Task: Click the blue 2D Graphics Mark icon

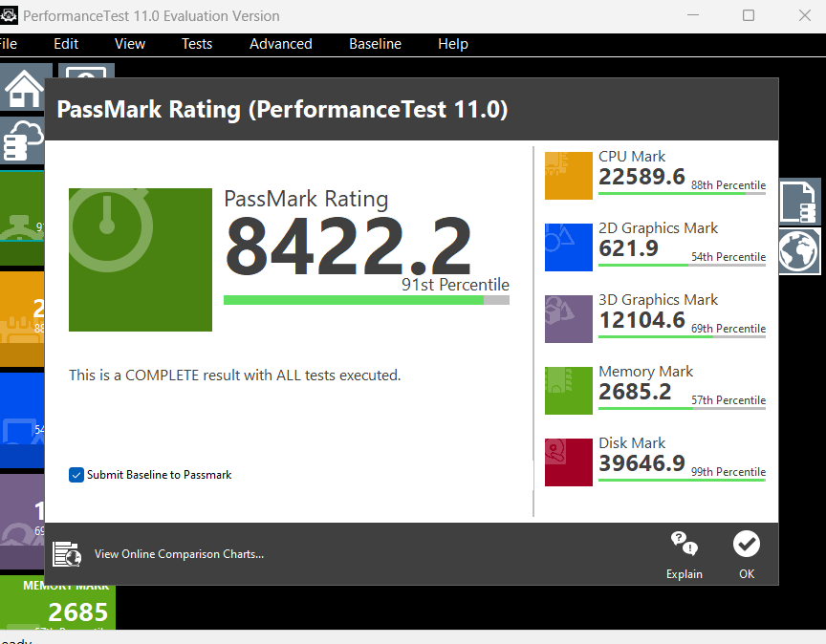Action: (x=569, y=247)
